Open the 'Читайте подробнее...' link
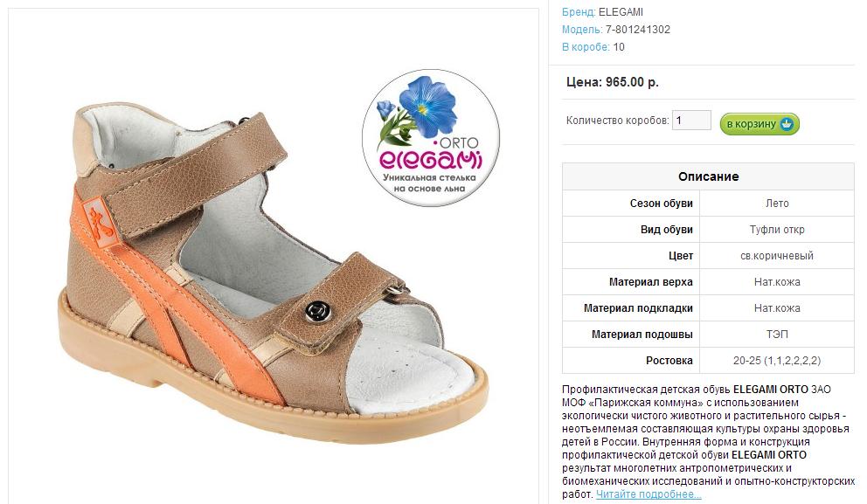 (x=648, y=494)
